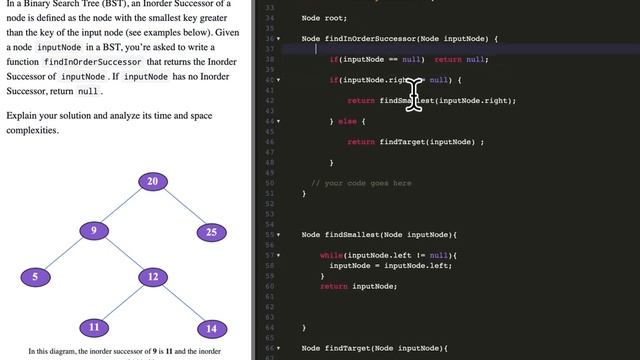This screenshot has height=360, width=640.
Task: Click tree node 20 in the diagram
Action: [x=153, y=181]
